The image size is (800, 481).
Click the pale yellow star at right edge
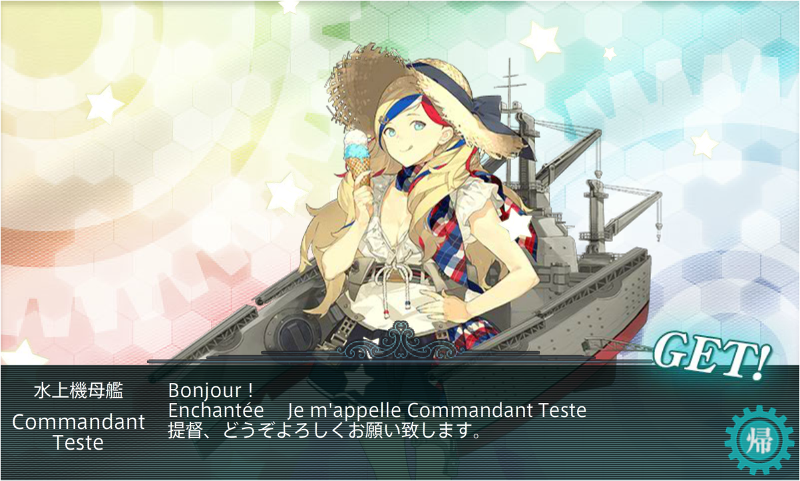pyautogui.click(x=705, y=144)
